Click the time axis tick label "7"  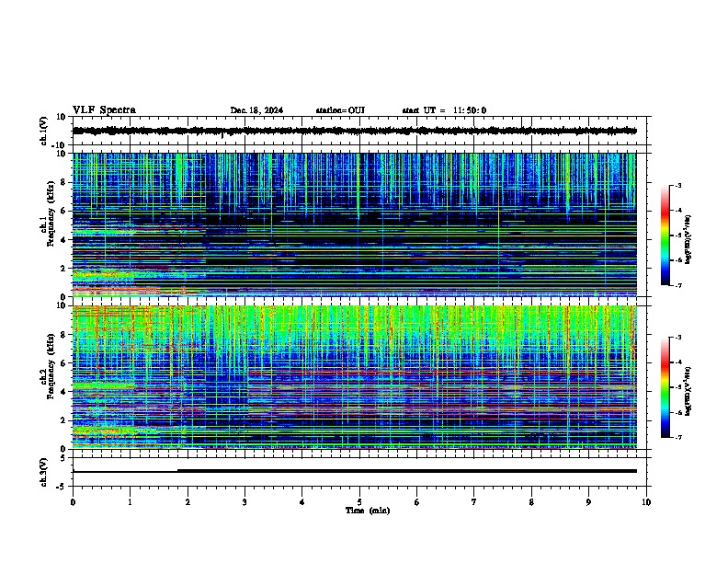(474, 502)
